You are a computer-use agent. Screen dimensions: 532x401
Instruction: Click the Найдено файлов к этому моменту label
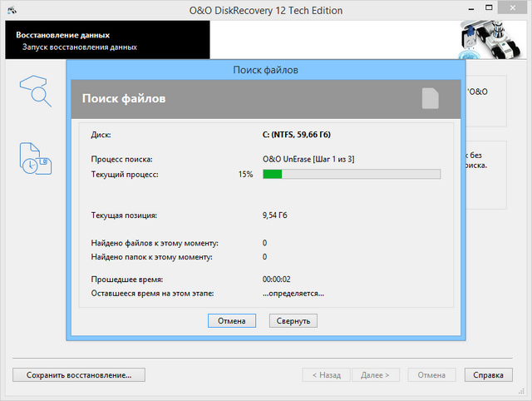[155, 243]
